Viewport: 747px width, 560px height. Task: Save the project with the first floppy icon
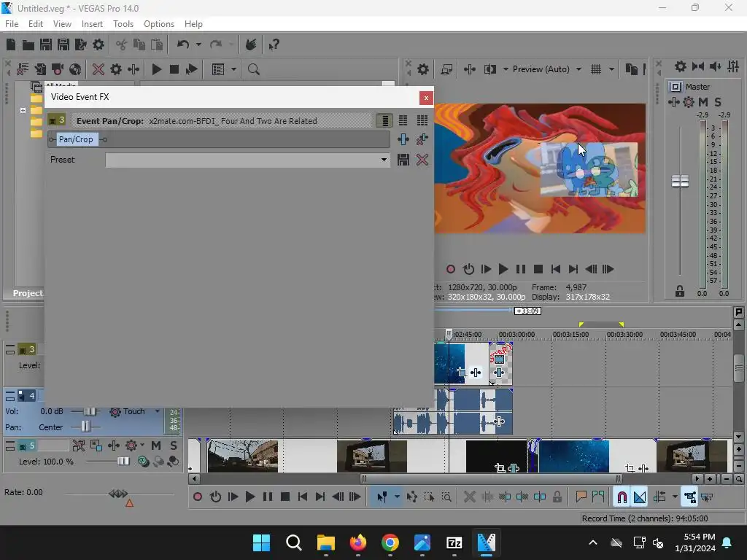click(x=46, y=44)
